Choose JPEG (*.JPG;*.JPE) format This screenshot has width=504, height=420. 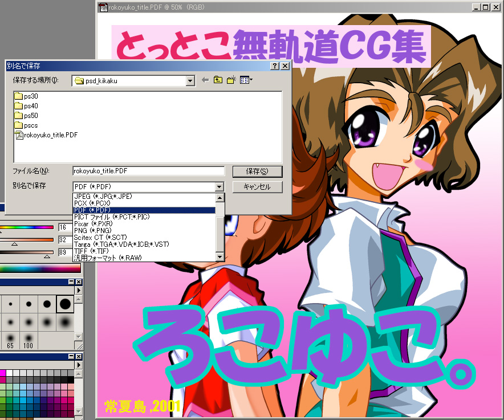[x=144, y=197]
